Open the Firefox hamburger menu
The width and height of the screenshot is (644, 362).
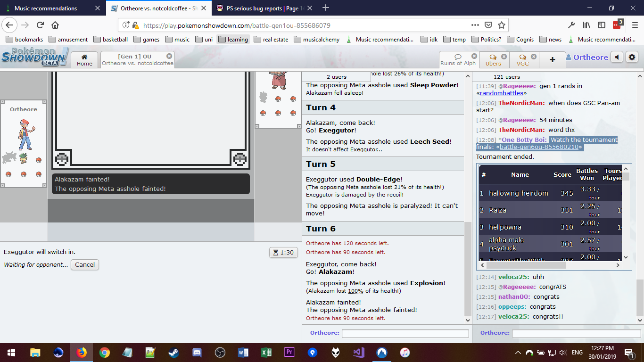pyautogui.click(x=635, y=25)
